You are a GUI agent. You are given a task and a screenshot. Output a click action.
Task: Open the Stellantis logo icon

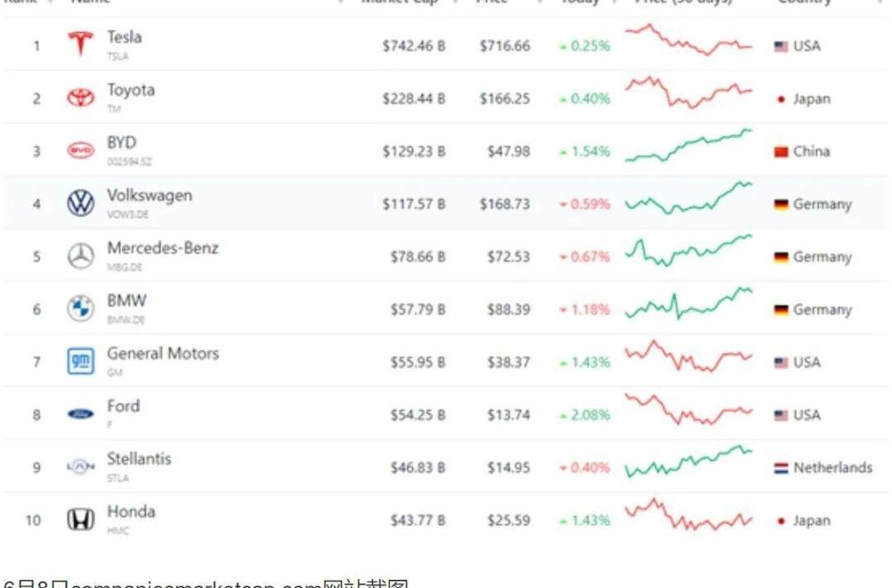[81, 467]
